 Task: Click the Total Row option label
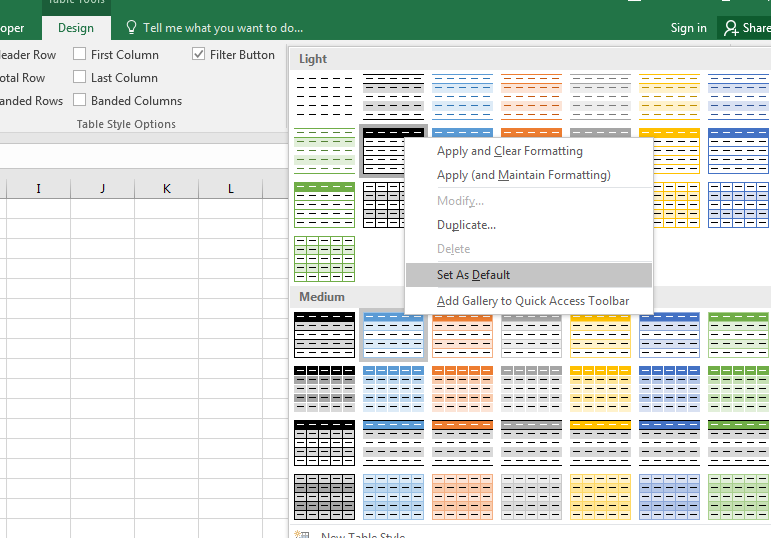click(22, 78)
